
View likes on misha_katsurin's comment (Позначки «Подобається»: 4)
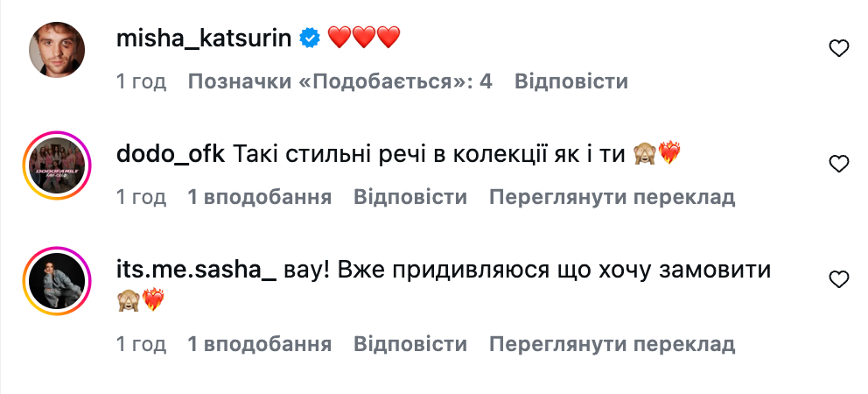pyautogui.click(x=340, y=82)
